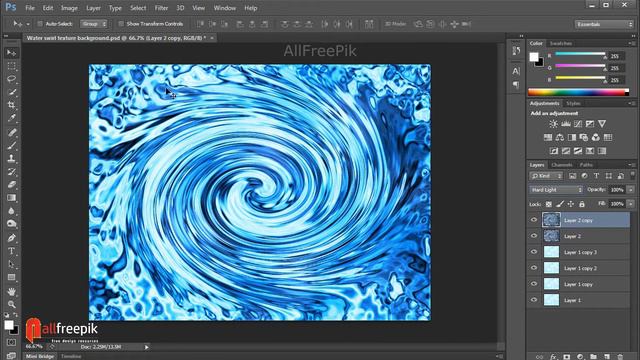Open the layer Kind filter dropdown
Image resolution: width=640 pixels, height=360 pixels.
[546, 176]
